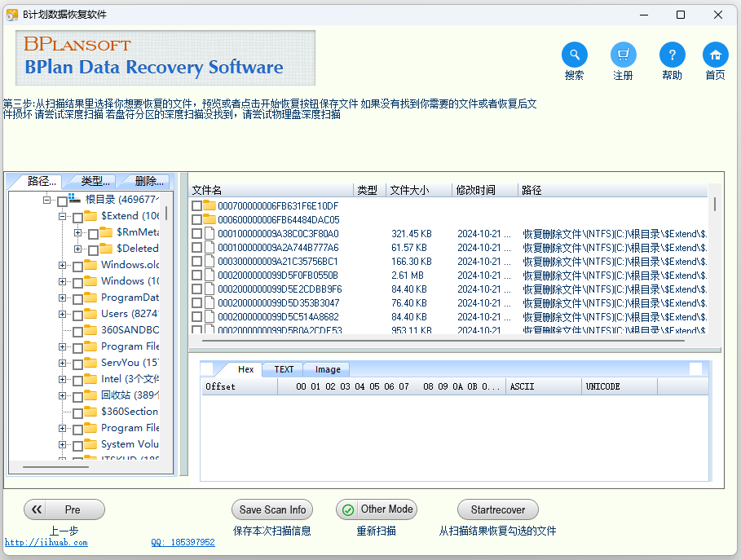The height and width of the screenshot is (560, 741).
Task: Click the search magnifier icon
Action: [575, 55]
